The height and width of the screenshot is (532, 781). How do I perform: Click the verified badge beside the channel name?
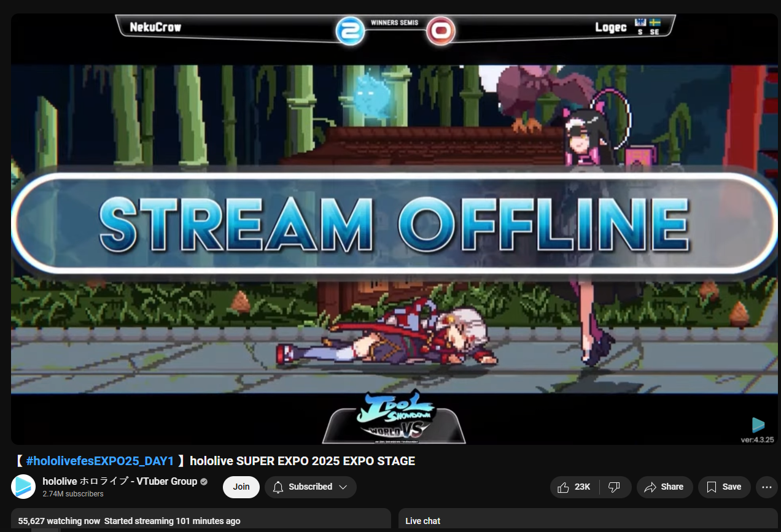pos(204,482)
